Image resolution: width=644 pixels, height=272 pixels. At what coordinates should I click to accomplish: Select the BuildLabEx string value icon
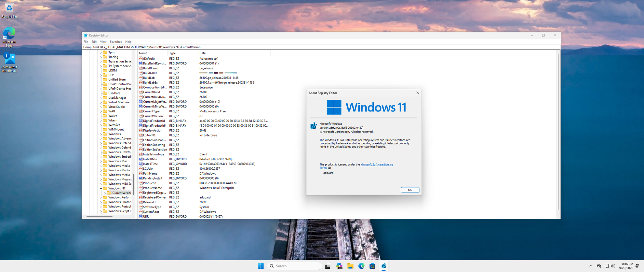click(x=141, y=82)
